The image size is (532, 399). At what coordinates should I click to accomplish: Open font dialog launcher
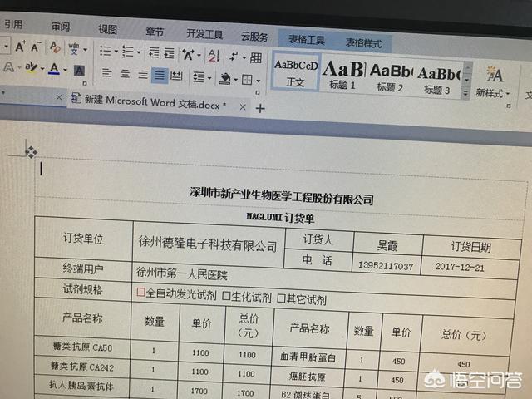[x=85, y=83]
